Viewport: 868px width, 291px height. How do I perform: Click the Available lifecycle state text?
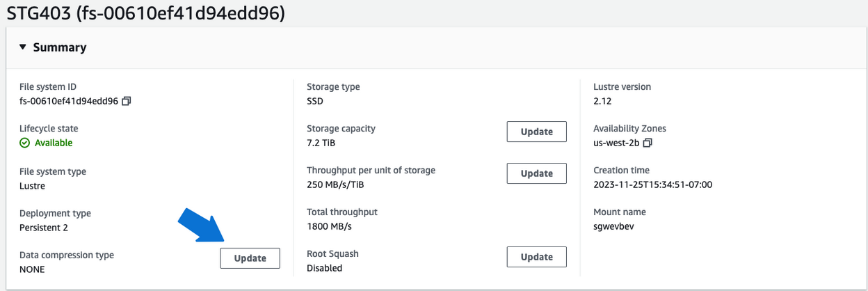(54, 143)
